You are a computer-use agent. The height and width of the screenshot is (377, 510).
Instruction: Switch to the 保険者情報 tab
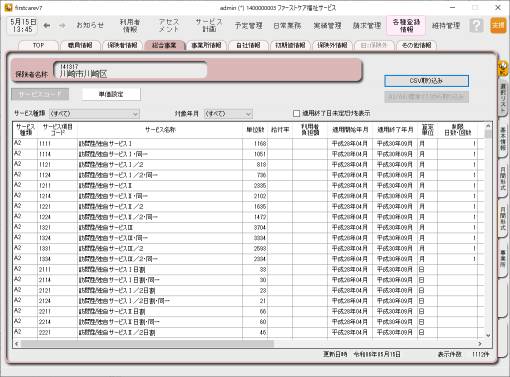(122, 45)
